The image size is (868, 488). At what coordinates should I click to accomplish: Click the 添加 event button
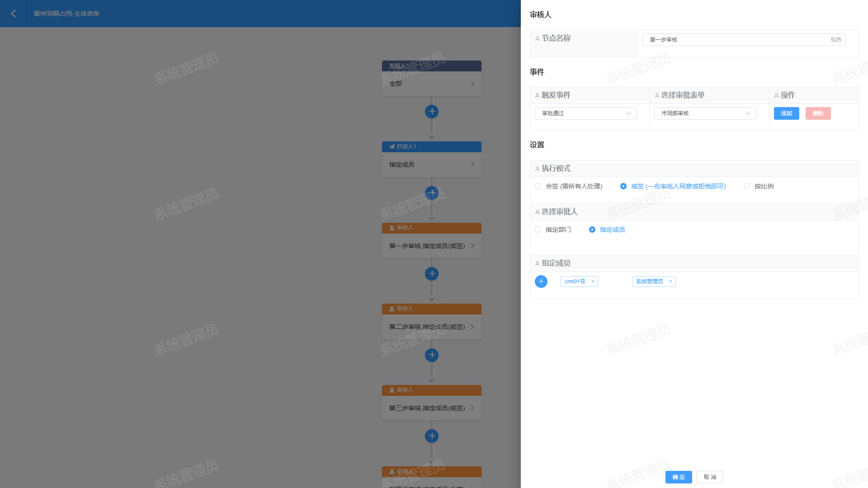pos(786,113)
